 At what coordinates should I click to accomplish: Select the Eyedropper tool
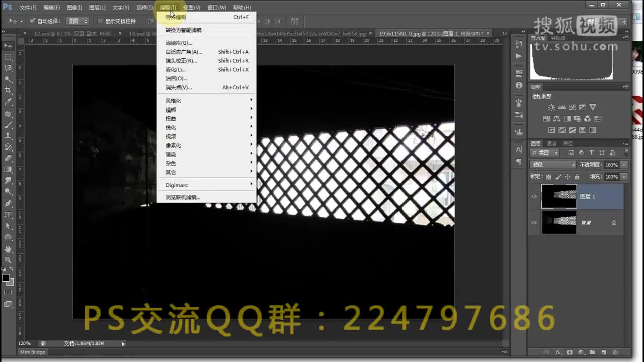pos(8,102)
